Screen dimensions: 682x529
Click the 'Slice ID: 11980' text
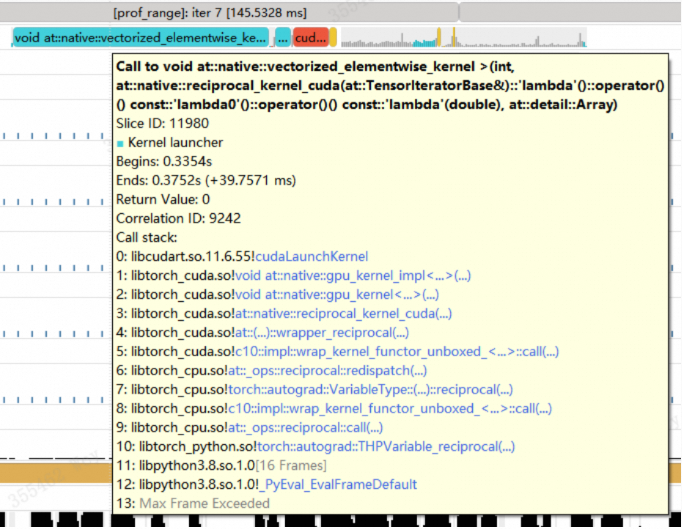[x=163, y=123]
